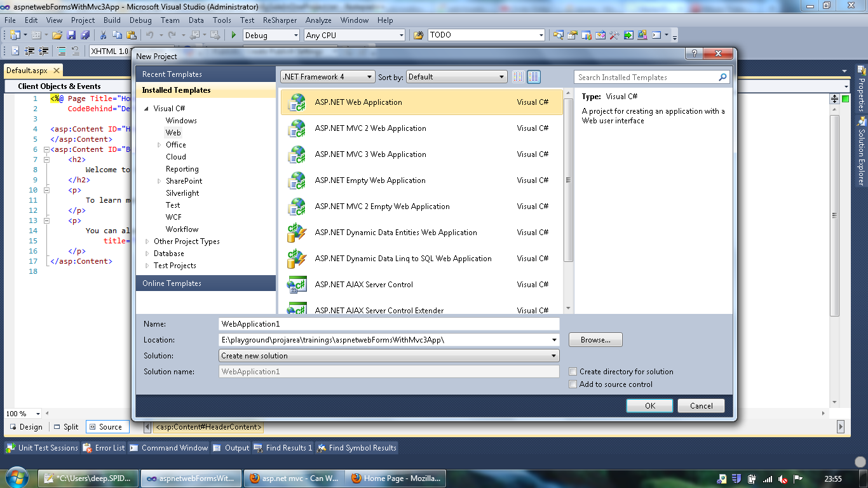Cancel the New Project dialog
Image resolution: width=868 pixels, height=488 pixels.
[702, 406]
